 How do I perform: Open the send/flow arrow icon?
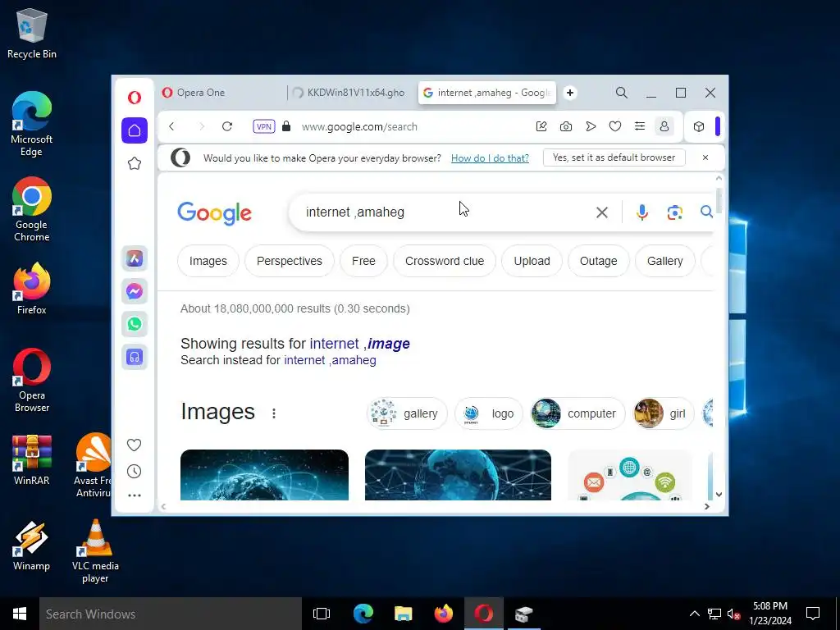[591, 126]
